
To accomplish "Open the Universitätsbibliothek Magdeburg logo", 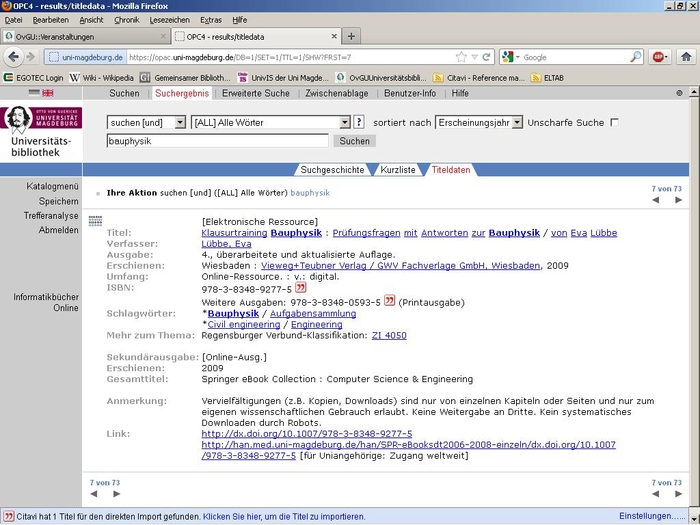I will pyautogui.click(x=41, y=131).
